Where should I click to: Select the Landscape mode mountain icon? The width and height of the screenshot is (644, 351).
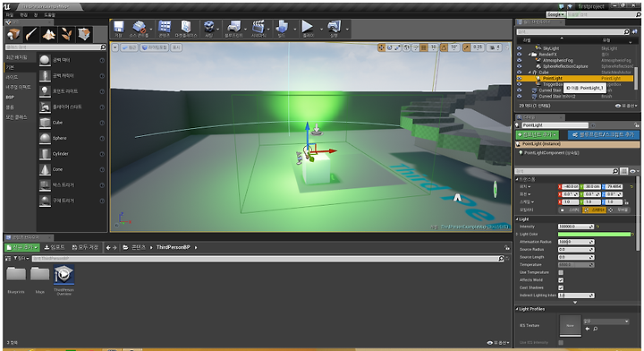point(49,35)
